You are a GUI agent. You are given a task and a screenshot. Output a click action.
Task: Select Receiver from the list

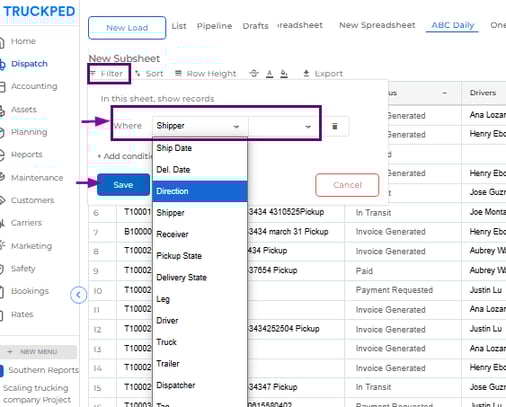point(200,234)
